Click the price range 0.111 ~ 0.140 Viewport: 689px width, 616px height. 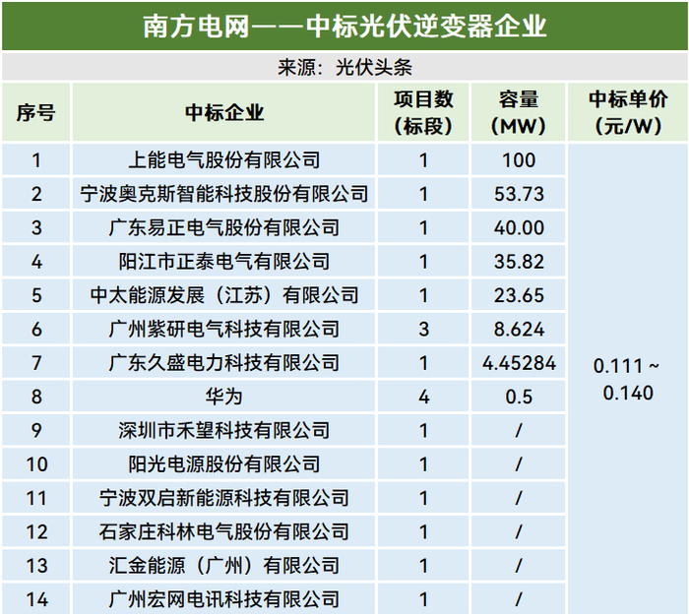click(628, 379)
